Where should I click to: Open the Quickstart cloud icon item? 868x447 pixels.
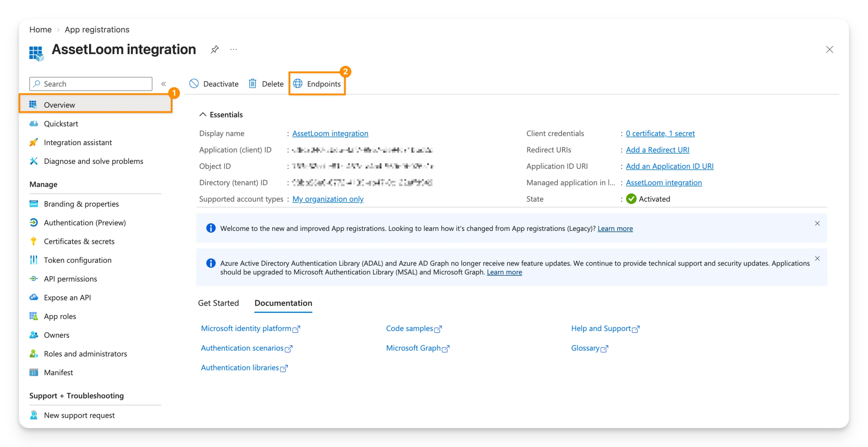[x=34, y=124]
